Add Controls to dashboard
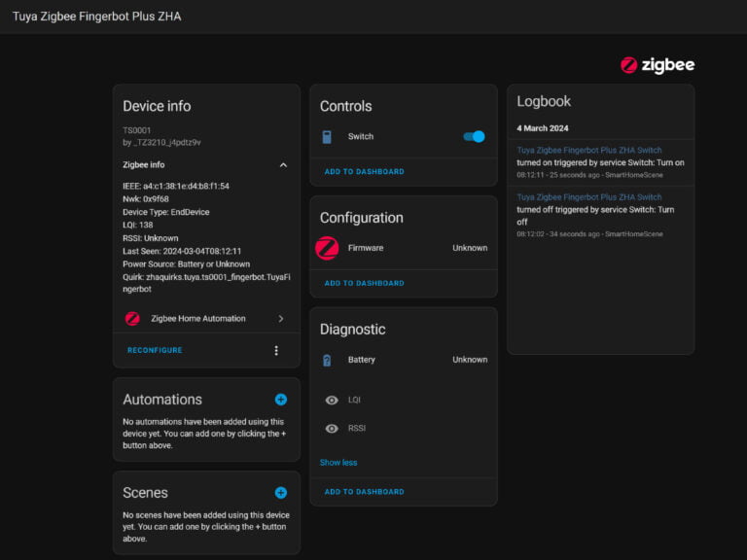This screenshot has height=560, width=747. pyautogui.click(x=365, y=171)
